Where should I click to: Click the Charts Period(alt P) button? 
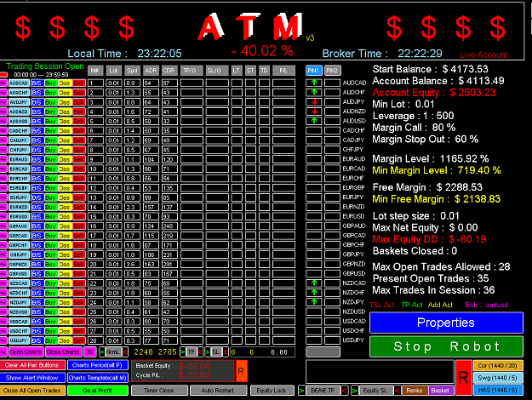point(98,365)
